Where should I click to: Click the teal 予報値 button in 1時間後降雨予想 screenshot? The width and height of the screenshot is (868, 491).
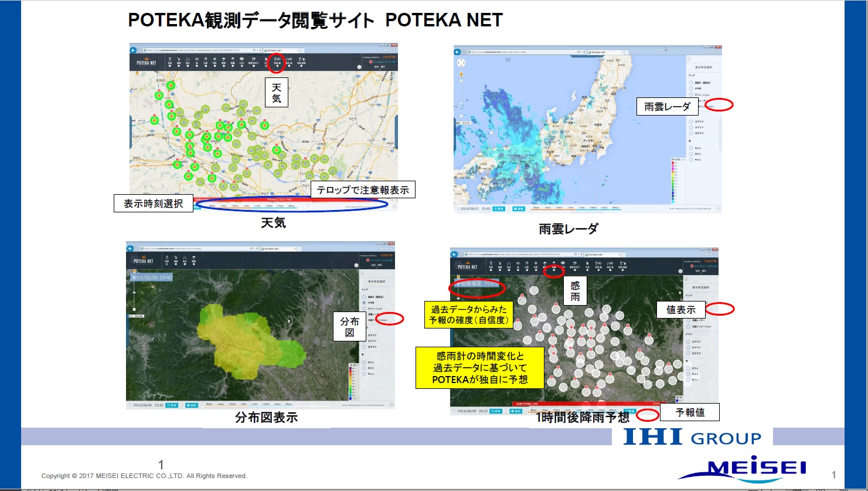[x=630, y=411]
